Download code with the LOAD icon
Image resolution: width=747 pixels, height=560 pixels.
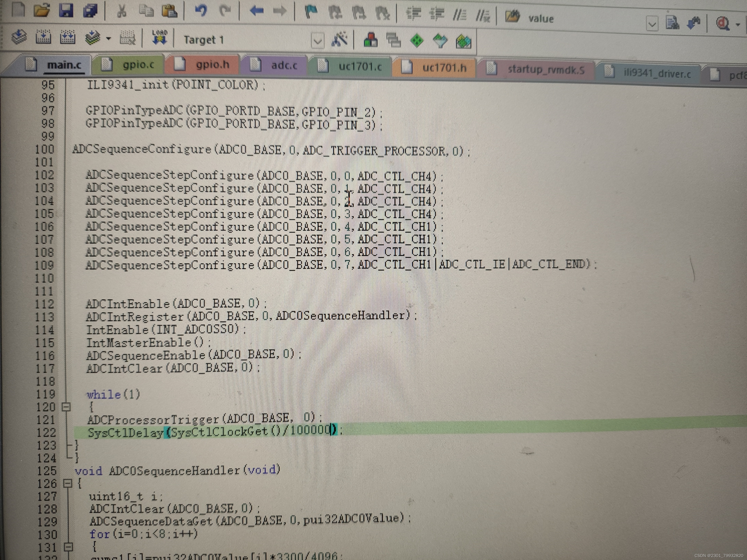coord(159,38)
